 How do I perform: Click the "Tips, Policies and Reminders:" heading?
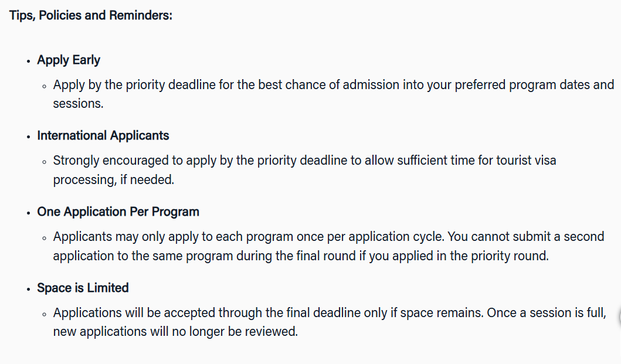pos(91,15)
